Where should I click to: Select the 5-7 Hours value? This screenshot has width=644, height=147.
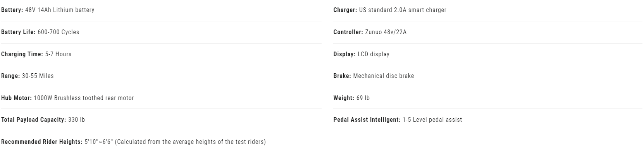tap(58, 54)
